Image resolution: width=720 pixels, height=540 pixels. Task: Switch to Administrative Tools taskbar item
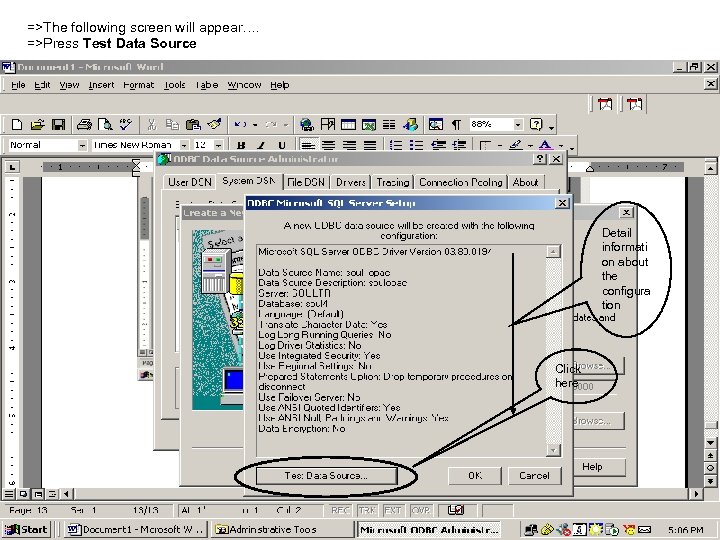(x=280, y=529)
